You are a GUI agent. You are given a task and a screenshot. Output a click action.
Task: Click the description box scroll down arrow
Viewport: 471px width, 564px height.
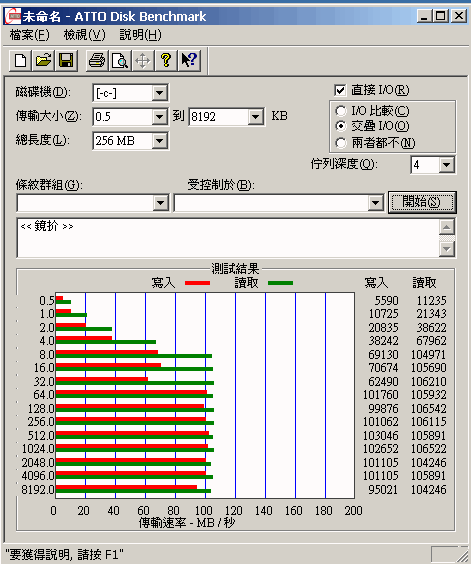click(447, 249)
